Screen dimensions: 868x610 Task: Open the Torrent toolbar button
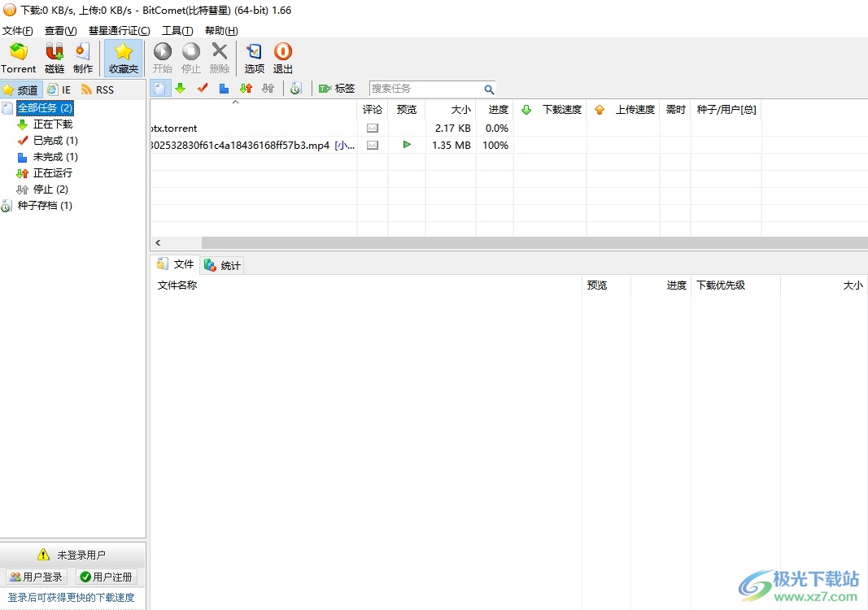click(x=18, y=58)
